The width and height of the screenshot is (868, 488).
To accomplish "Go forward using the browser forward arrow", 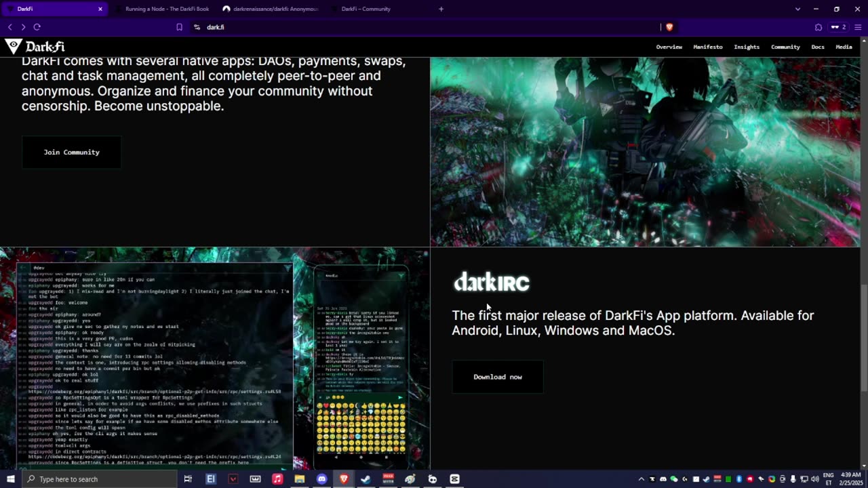I will click(23, 27).
